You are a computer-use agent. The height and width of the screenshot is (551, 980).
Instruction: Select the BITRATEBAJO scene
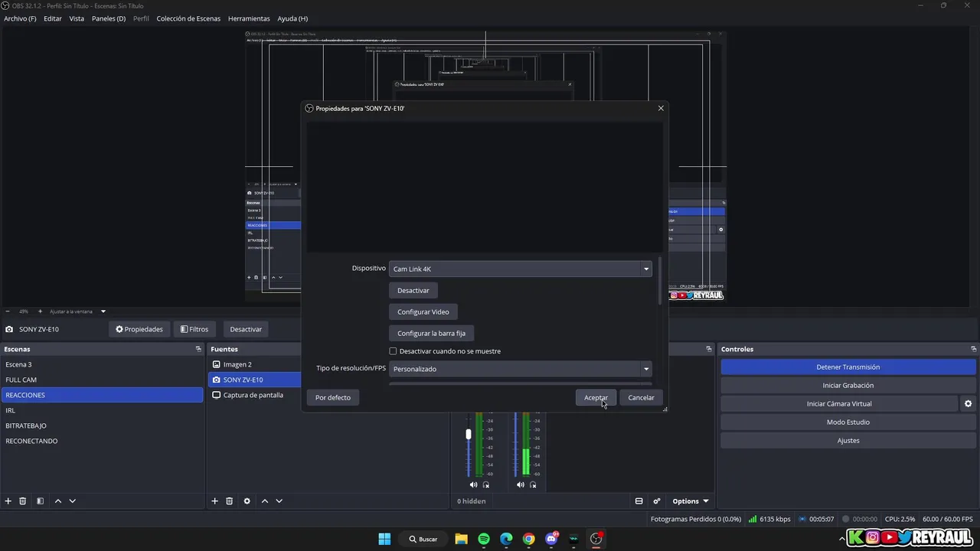pyautogui.click(x=102, y=425)
